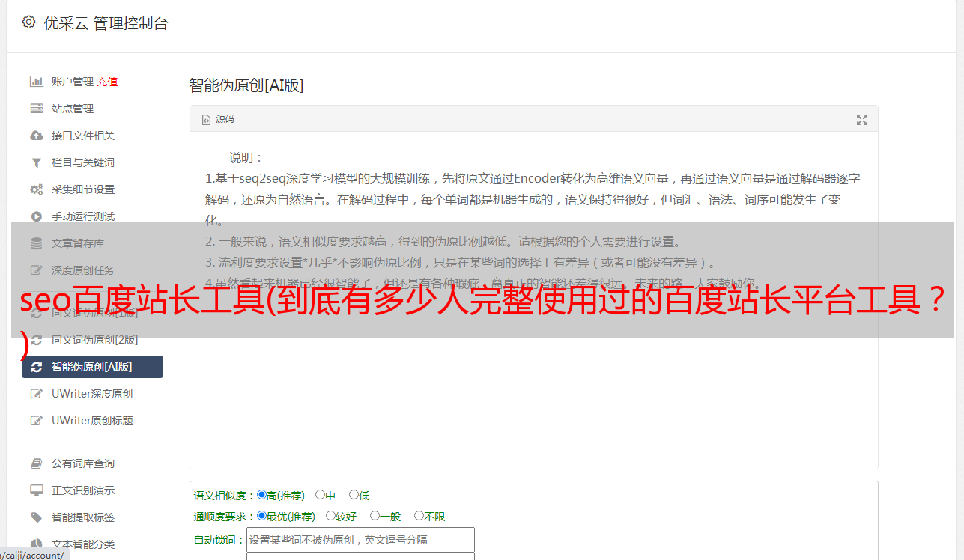The image size is (964, 560).
Task: Click the book icon for 公有词库查询
Action: [36, 463]
